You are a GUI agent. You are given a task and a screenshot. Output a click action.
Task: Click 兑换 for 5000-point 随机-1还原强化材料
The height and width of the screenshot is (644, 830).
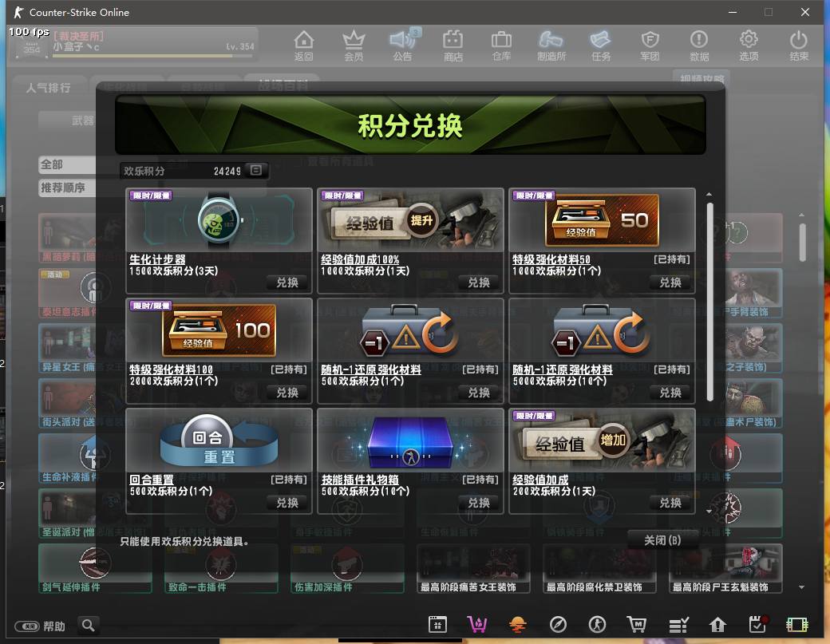click(670, 393)
